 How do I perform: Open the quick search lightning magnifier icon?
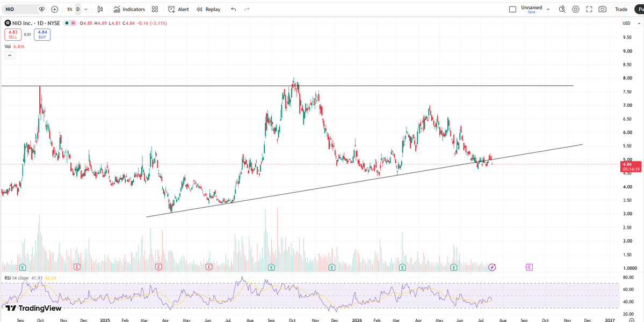point(563,9)
